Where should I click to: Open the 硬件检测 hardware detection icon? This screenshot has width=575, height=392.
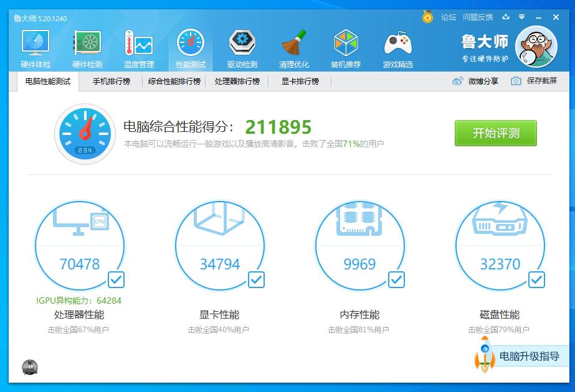pos(87,49)
